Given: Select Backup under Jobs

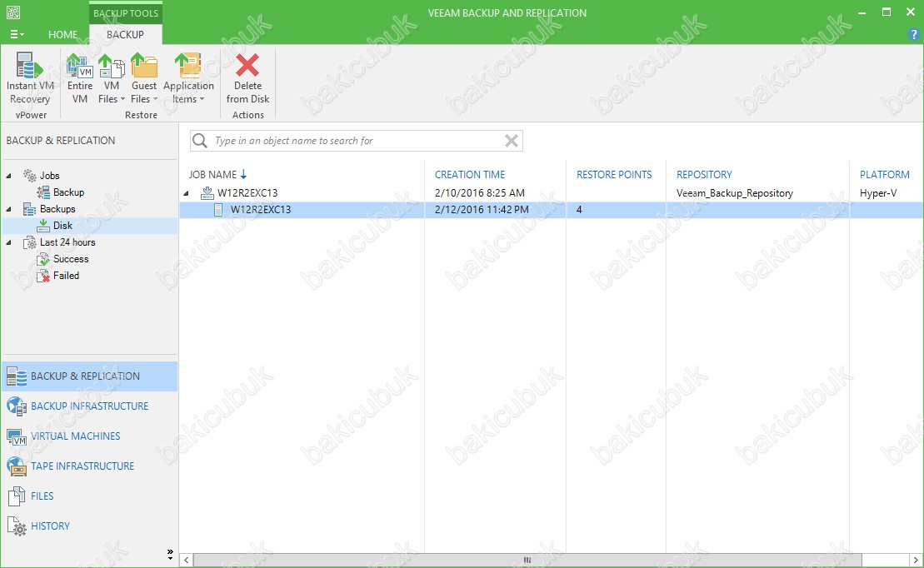Looking at the screenshot, I should pyautogui.click(x=68, y=192).
